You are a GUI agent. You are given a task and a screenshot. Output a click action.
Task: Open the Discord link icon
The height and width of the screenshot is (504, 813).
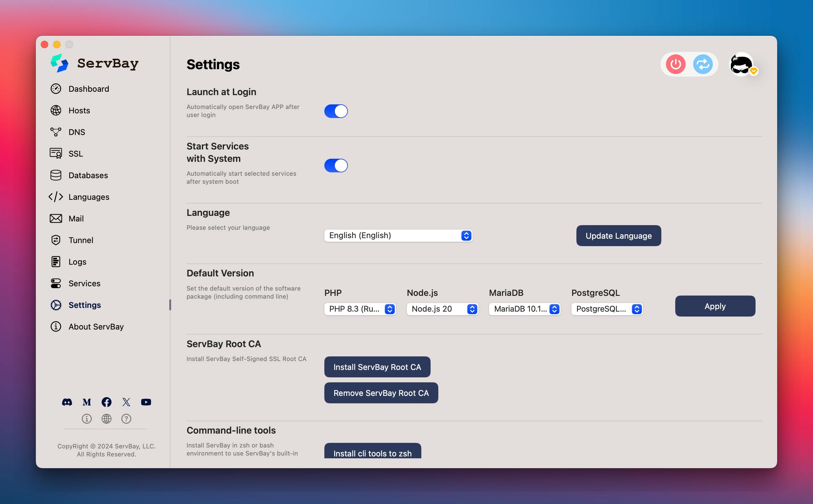(x=67, y=402)
